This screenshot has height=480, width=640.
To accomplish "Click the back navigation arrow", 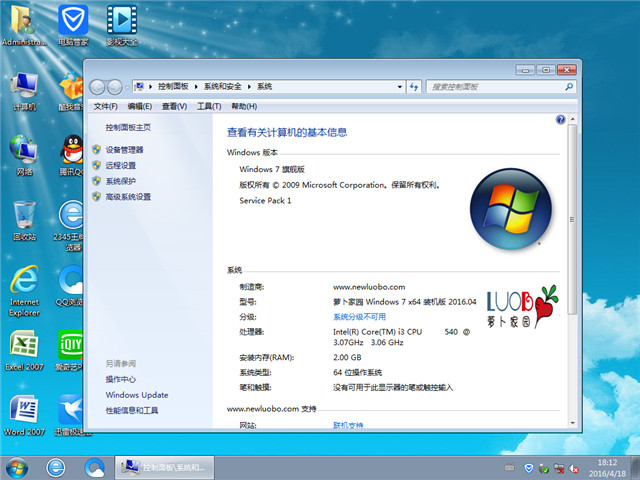I will [97, 87].
